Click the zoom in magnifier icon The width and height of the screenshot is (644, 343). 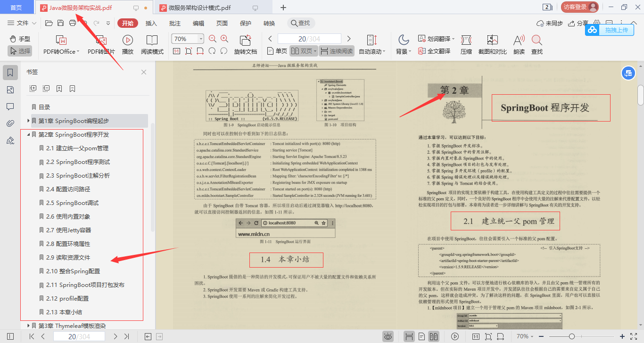[x=224, y=39]
